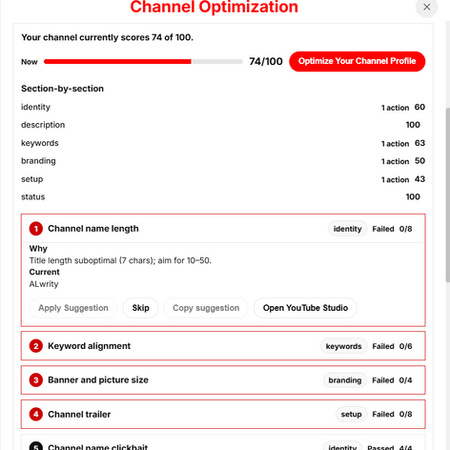450x450 pixels.
Task: Select the setup section row
Action: point(223,179)
